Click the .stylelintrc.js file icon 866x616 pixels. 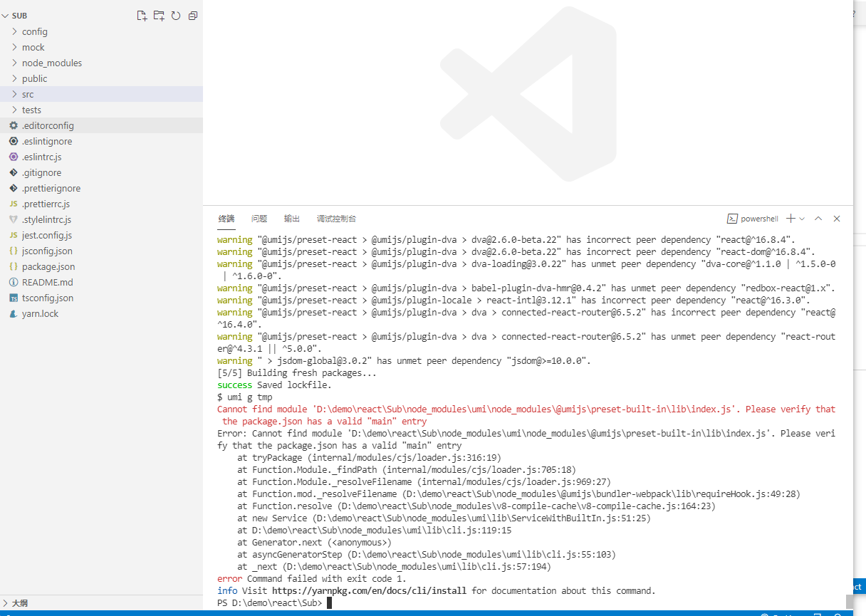14,219
